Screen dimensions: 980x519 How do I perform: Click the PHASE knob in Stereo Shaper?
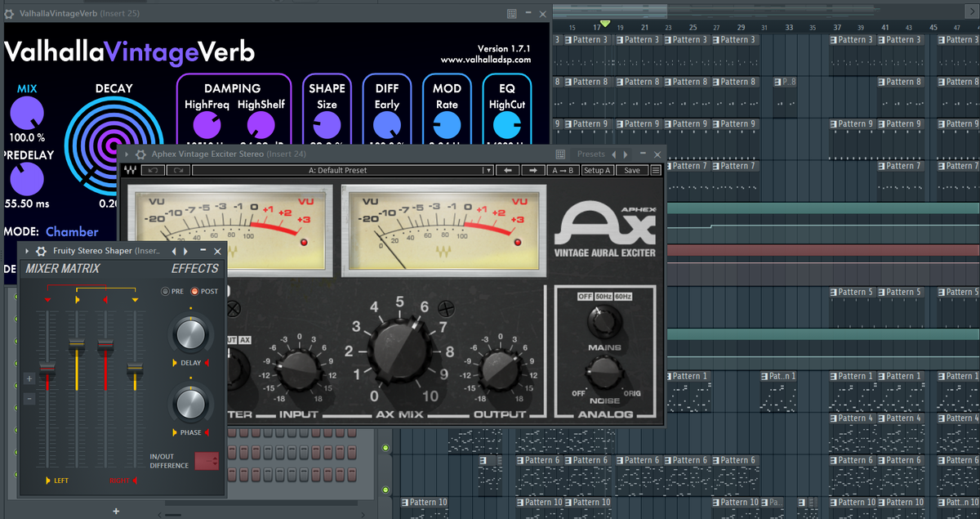click(189, 404)
